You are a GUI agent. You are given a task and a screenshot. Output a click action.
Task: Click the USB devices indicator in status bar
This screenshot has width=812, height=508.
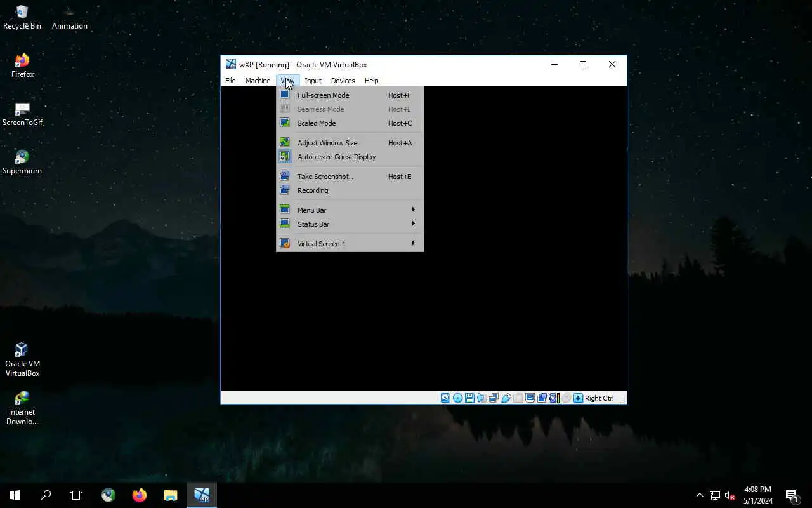[506, 398]
